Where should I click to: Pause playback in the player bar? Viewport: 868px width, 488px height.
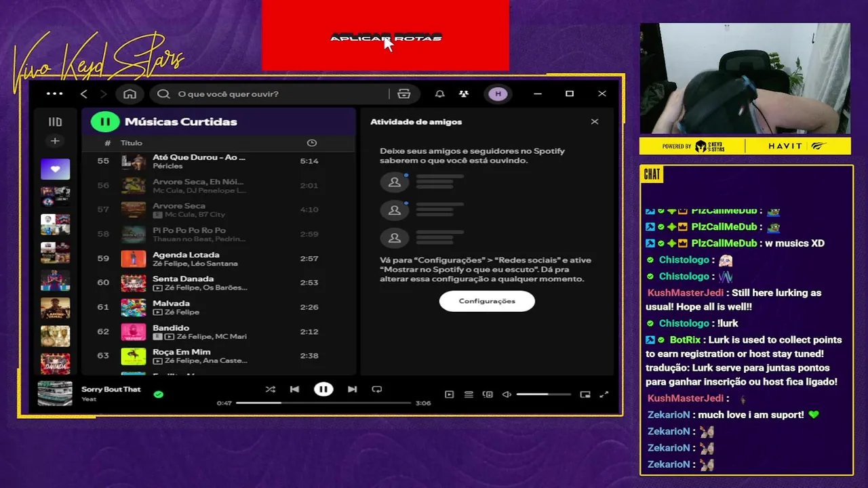click(323, 389)
